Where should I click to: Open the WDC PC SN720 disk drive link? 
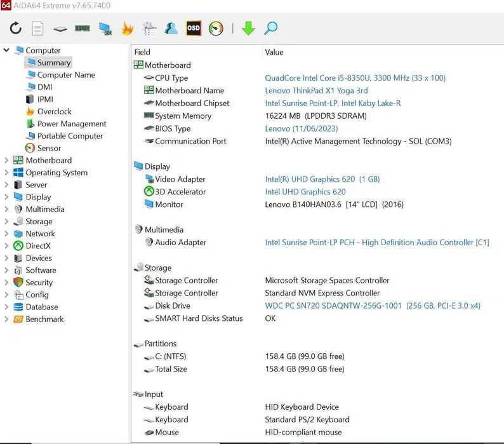click(x=373, y=306)
